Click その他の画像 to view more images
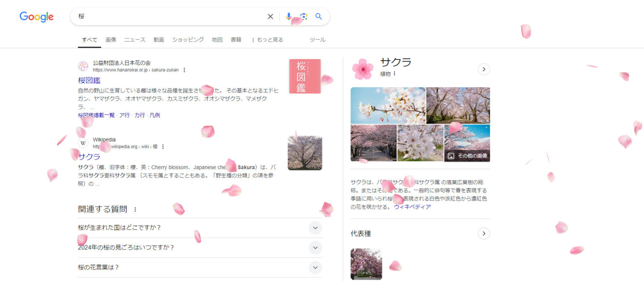Viewport: 644px width, 281px height. (467, 156)
